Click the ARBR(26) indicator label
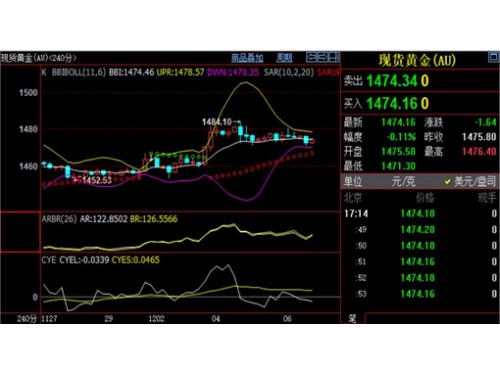 click(x=59, y=219)
